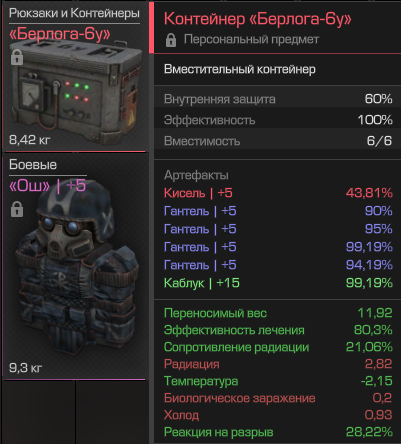The height and width of the screenshot is (444, 401).
Task: Click the lock icon on Берлога-6у container
Action: (x=17, y=57)
